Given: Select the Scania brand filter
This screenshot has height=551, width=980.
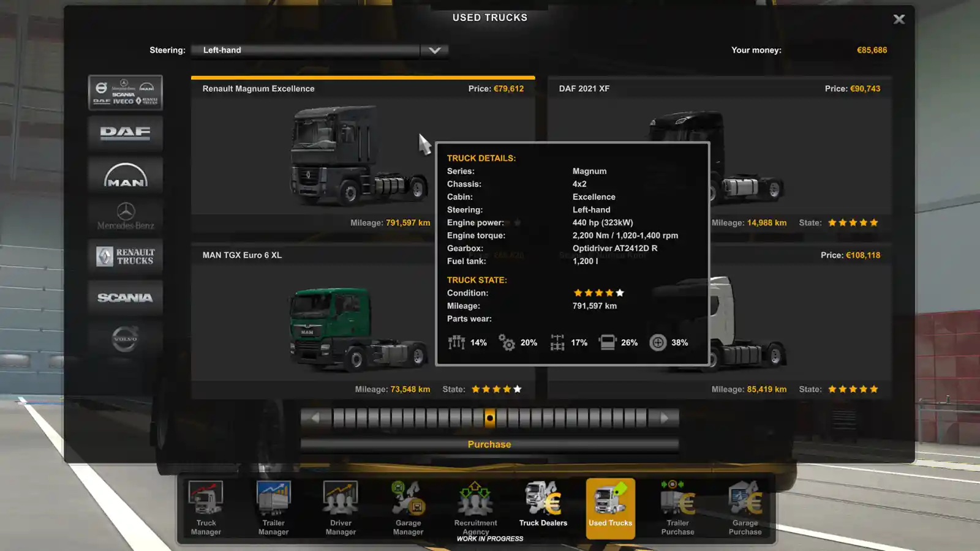Looking at the screenshot, I should point(125,298).
